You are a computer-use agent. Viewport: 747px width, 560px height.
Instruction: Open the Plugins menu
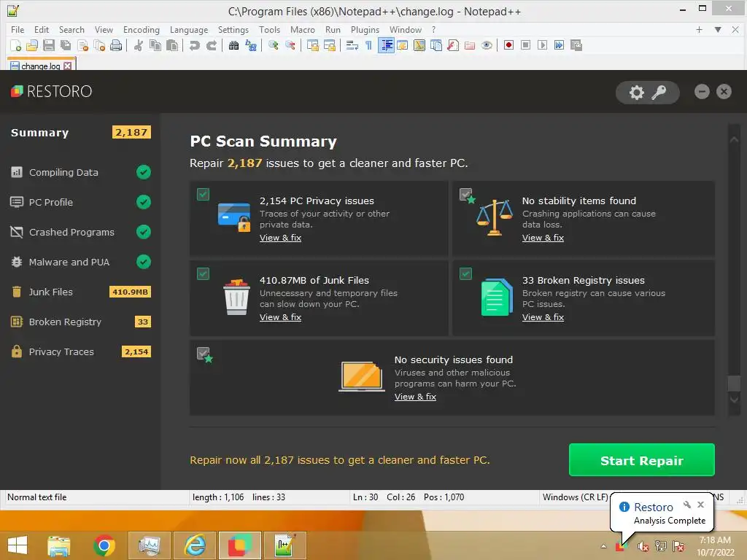[x=365, y=29]
